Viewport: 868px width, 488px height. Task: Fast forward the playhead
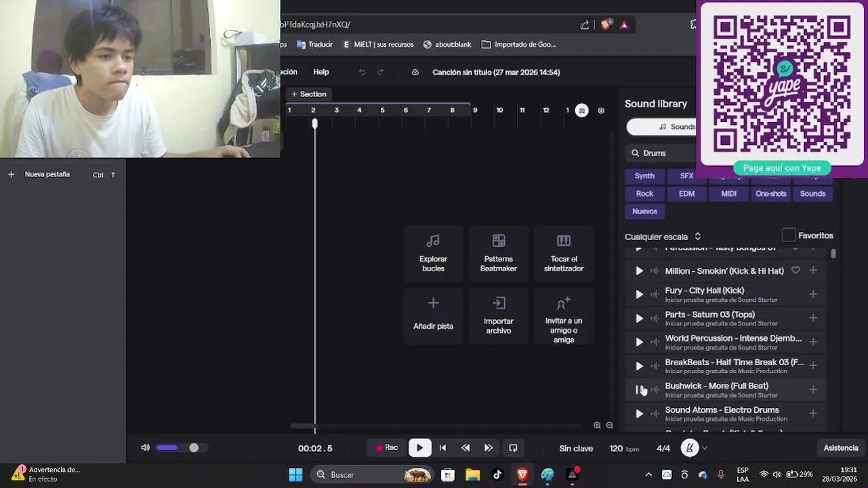click(x=489, y=448)
